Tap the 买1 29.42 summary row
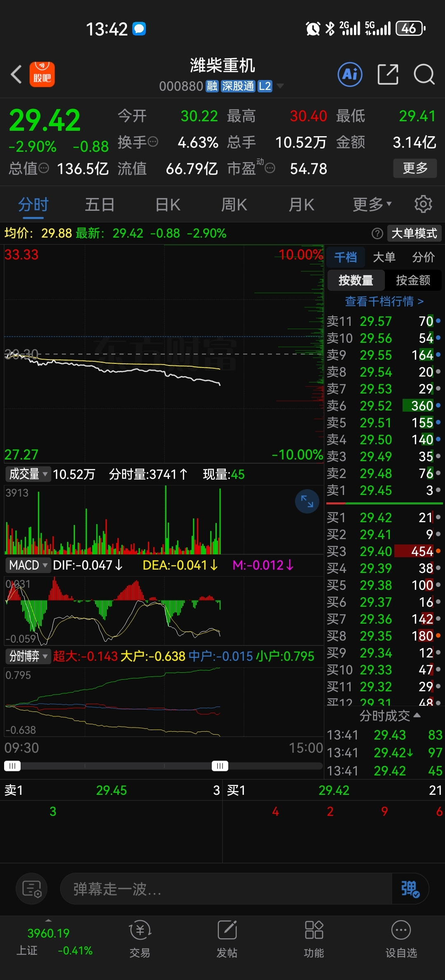Image resolution: width=445 pixels, height=980 pixels. pos(334,790)
